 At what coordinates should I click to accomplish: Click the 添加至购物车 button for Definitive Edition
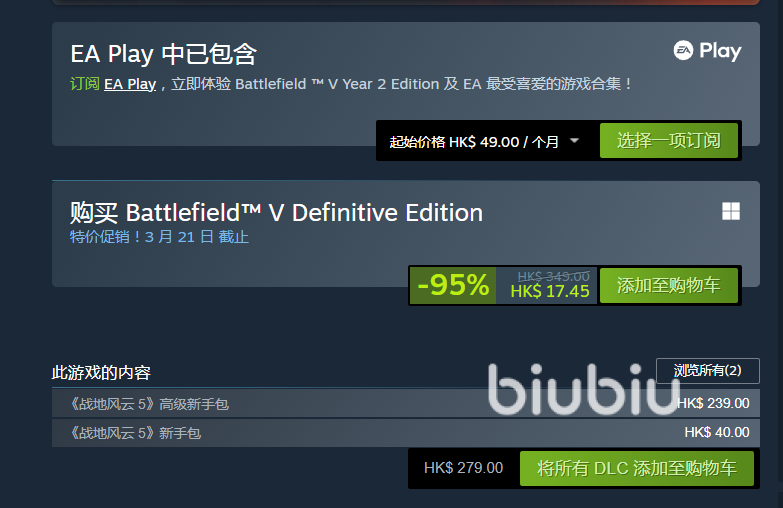[669, 285]
